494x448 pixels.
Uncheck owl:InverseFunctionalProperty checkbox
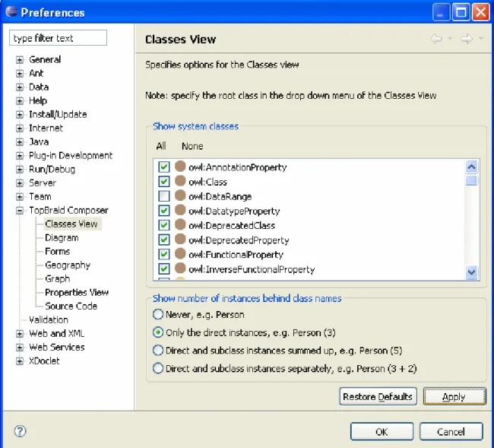[164, 268]
